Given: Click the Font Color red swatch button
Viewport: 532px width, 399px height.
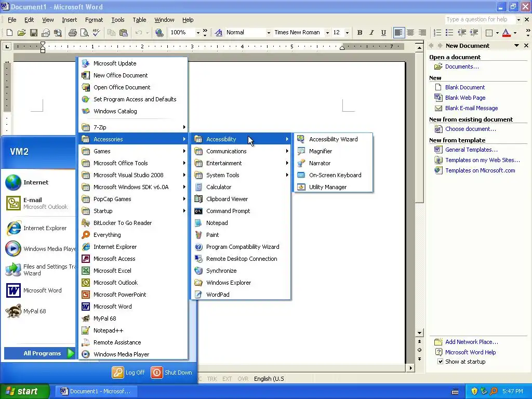Looking at the screenshot, I should [x=506, y=33].
